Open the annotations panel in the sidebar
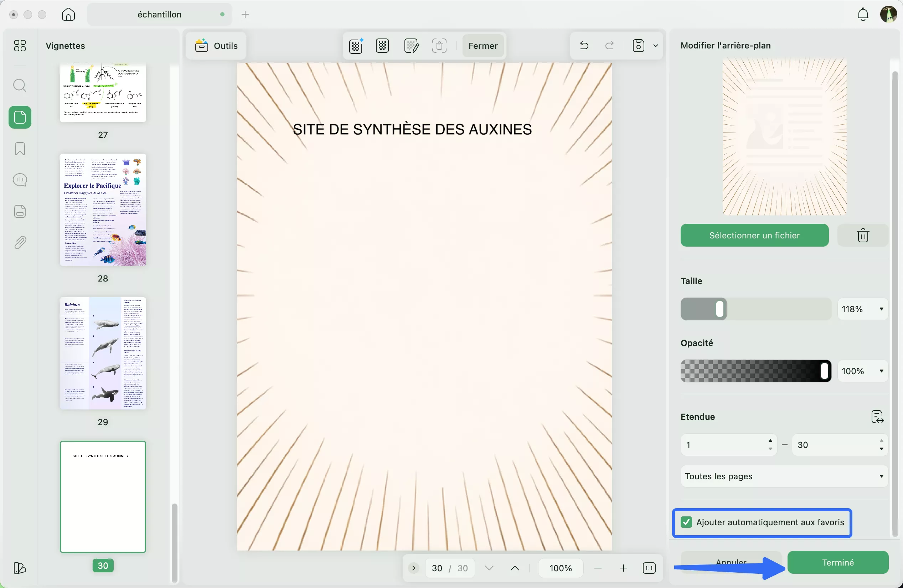Screen dimensions: 903x588 click(x=20, y=180)
